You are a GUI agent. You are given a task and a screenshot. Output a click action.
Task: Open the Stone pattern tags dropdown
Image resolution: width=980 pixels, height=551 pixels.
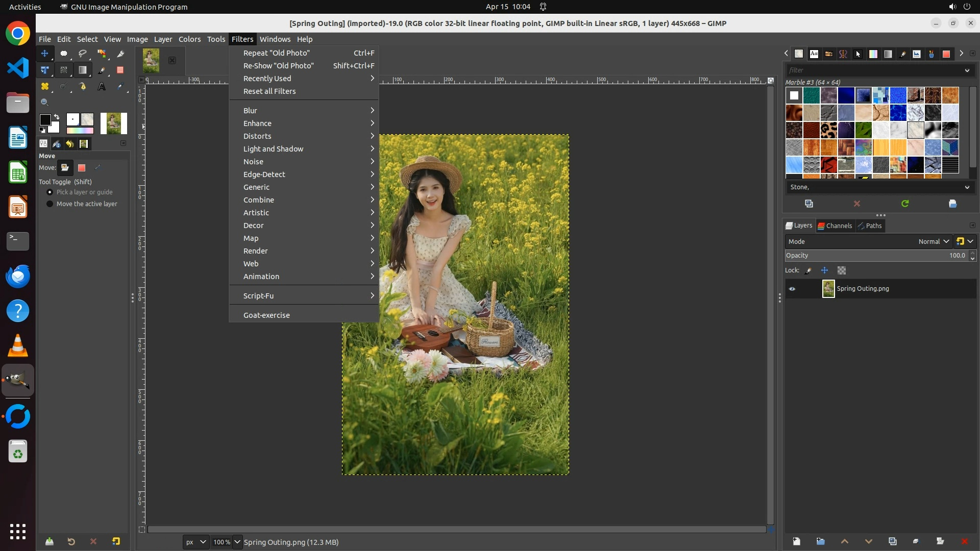[966, 187]
